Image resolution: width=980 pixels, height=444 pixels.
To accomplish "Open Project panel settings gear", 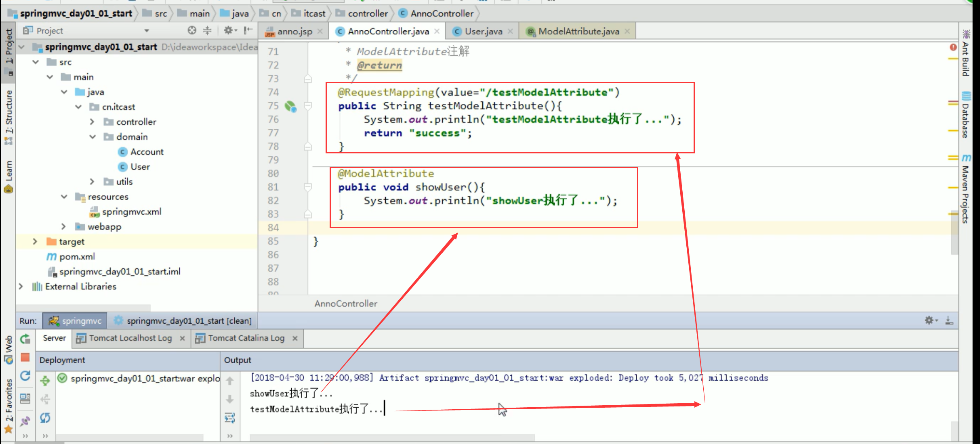I will tap(229, 30).
